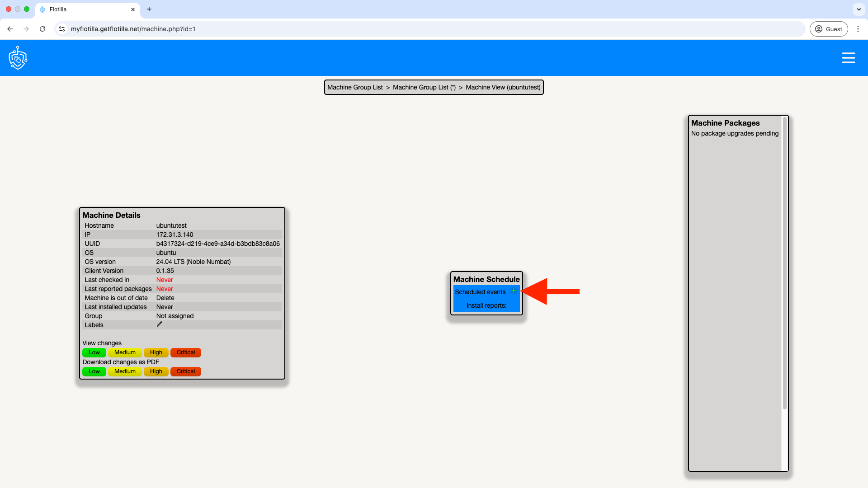868x488 pixels.
Task: View Critical severity changes
Action: (x=185, y=352)
